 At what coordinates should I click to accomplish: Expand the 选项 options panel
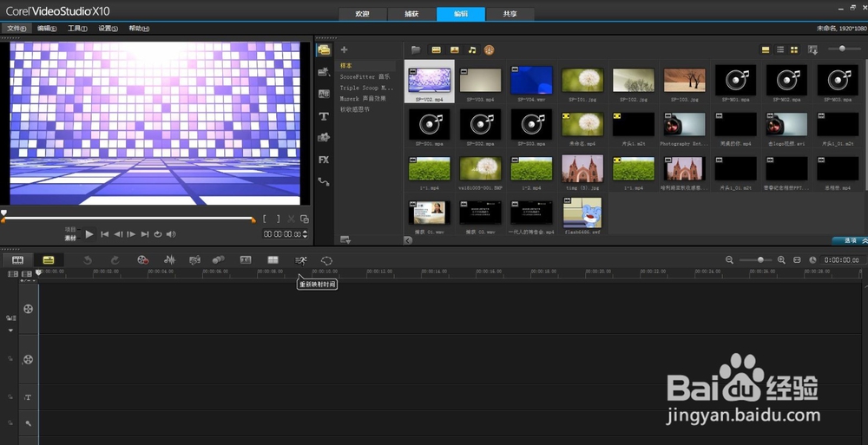[850, 240]
